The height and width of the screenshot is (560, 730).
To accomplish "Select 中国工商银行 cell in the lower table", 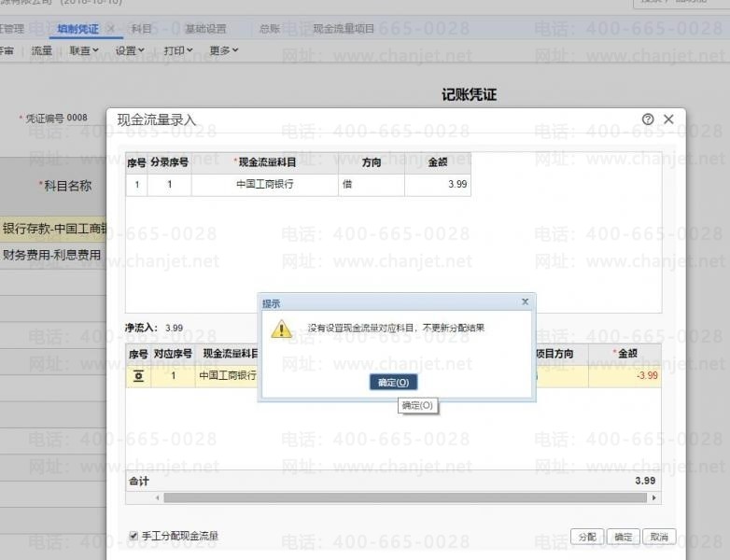I will click(227, 375).
